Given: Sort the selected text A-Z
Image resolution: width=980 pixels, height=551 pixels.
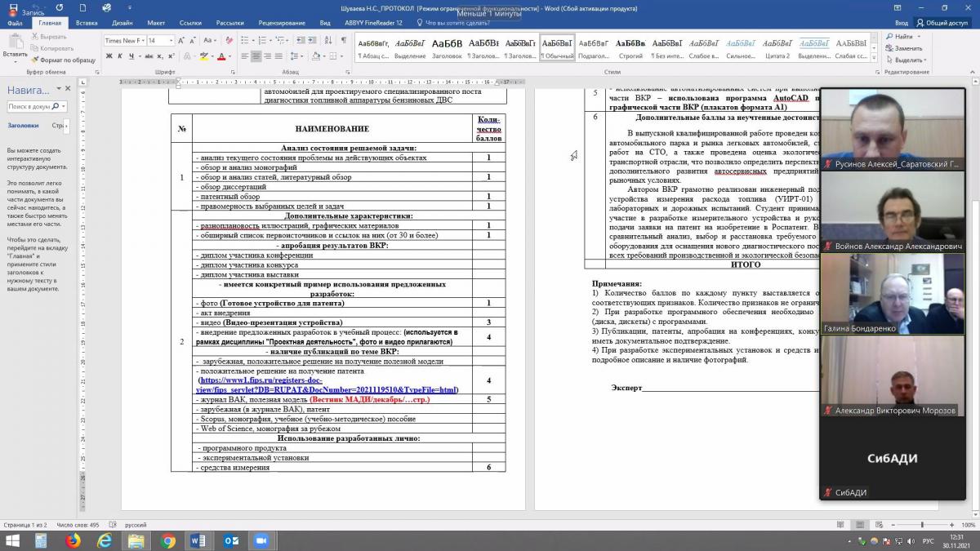Looking at the screenshot, I should [328, 40].
